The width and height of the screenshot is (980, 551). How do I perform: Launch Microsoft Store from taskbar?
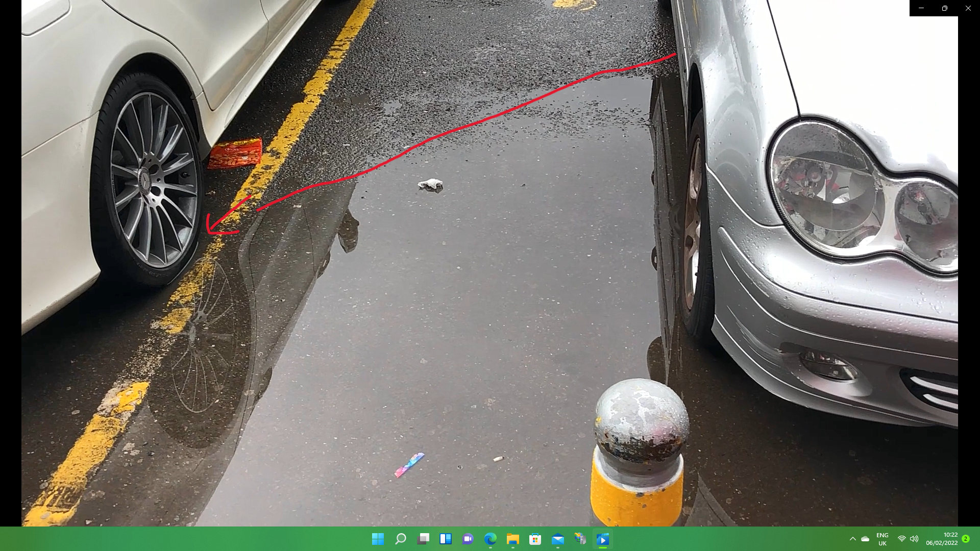pos(535,539)
